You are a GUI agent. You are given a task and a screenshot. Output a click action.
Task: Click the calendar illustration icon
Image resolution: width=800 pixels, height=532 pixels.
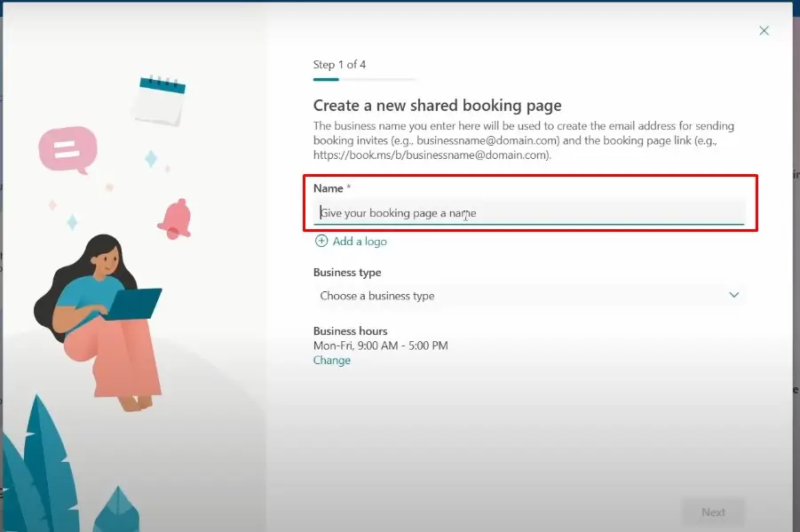159,100
